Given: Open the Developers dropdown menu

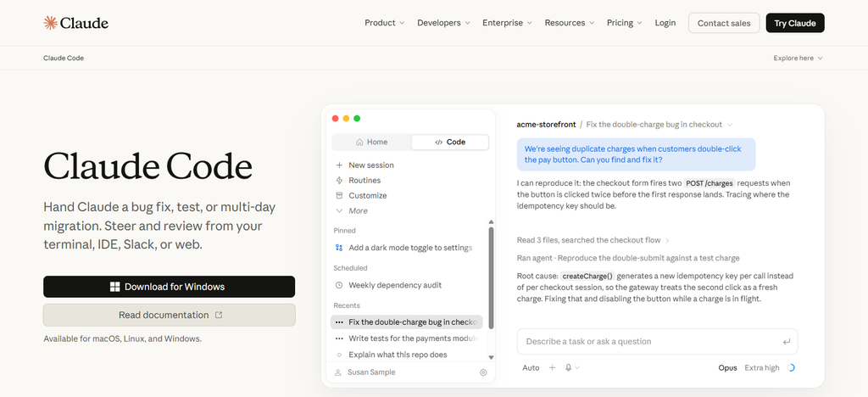Looking at the screenshot, I should coord(443,23).
